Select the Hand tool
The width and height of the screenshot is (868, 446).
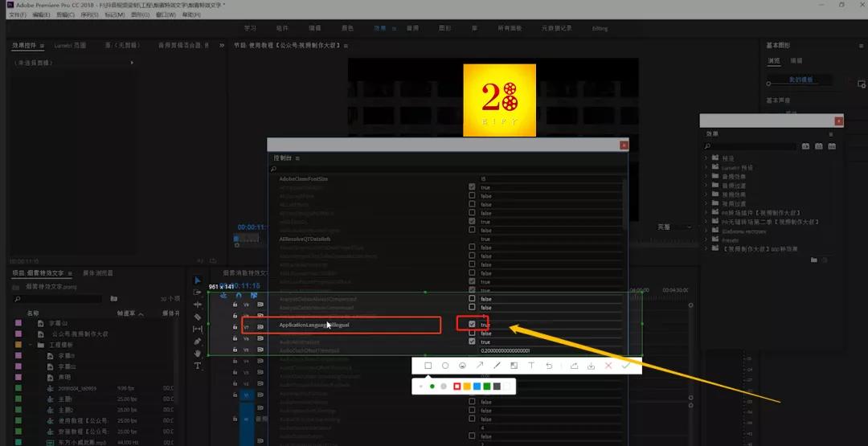198,353
